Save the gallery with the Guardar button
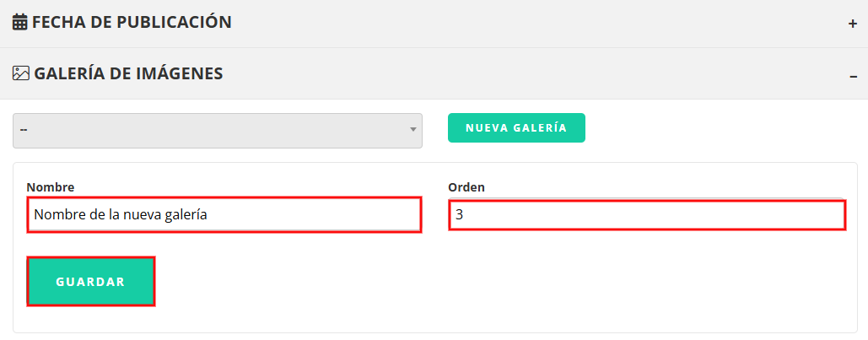 coord(91,281)
